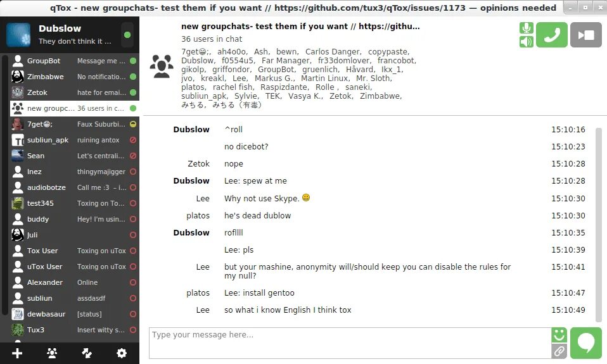This screenshot has height=364, width=607.
Task: Open settings with gear icon
Action: (x=122, y=353)
